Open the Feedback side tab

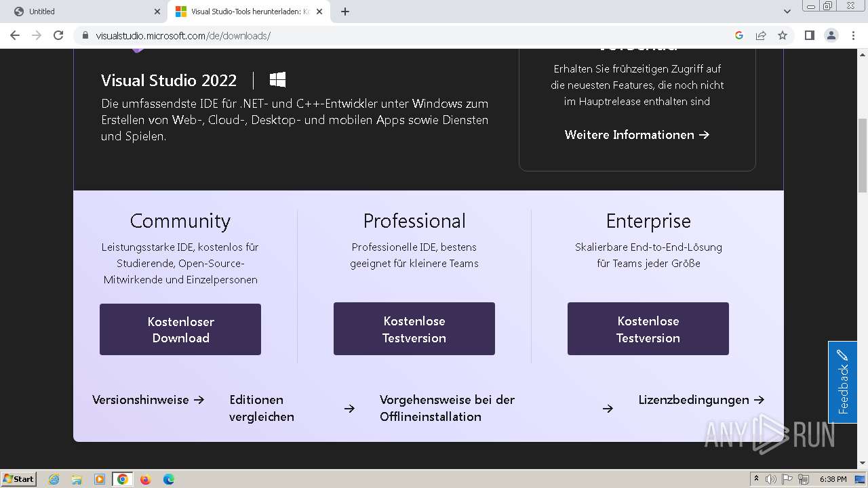(x=842, y=382)
